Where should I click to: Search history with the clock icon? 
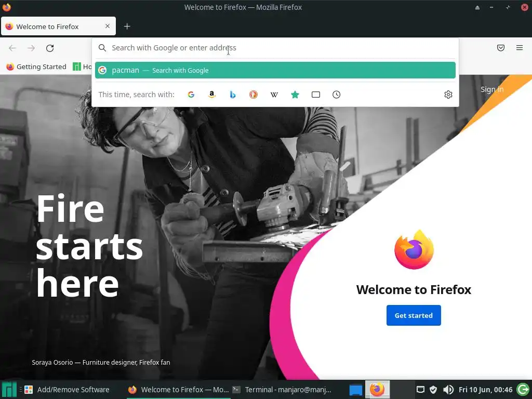point(336,95)
